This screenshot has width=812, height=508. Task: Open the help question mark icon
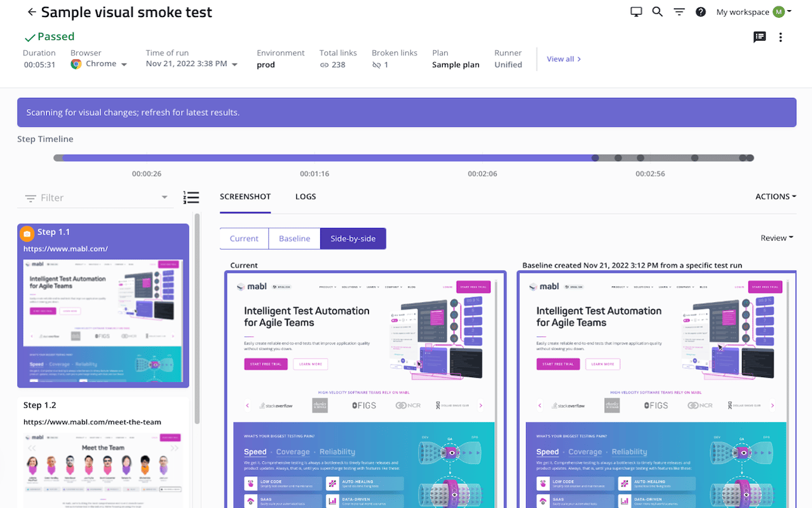click(701, 11)
